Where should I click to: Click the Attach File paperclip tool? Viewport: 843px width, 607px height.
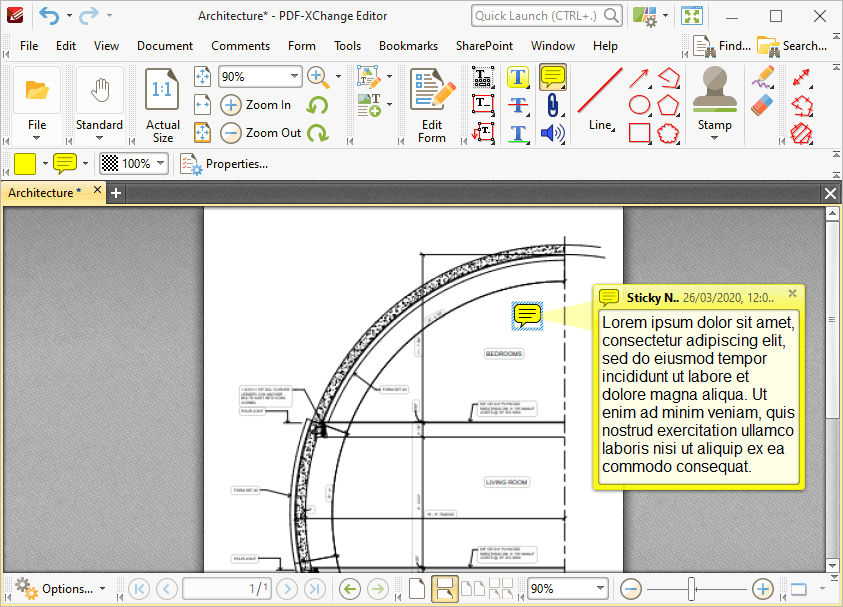click(x=552, y=105)
